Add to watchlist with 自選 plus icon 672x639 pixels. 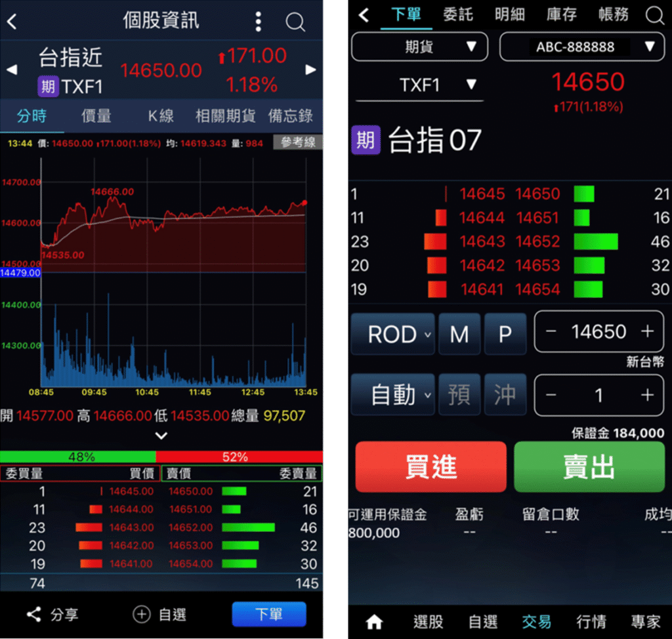tap(142, 615)
